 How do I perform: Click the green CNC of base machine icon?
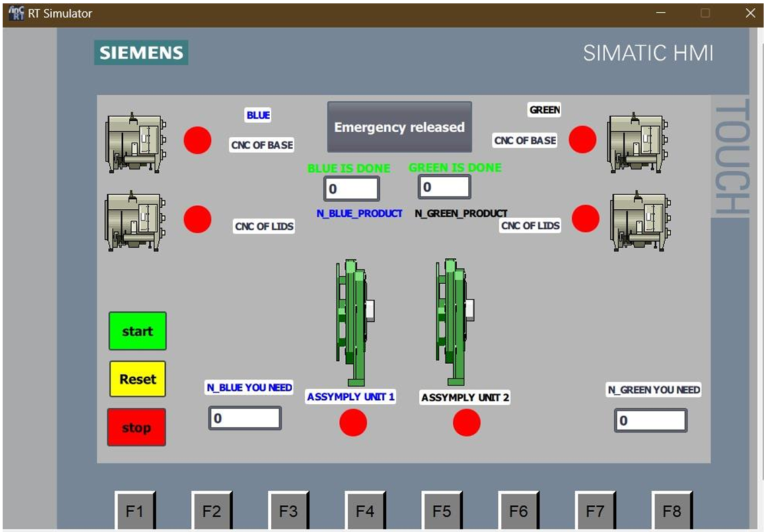tap(637, 143)
